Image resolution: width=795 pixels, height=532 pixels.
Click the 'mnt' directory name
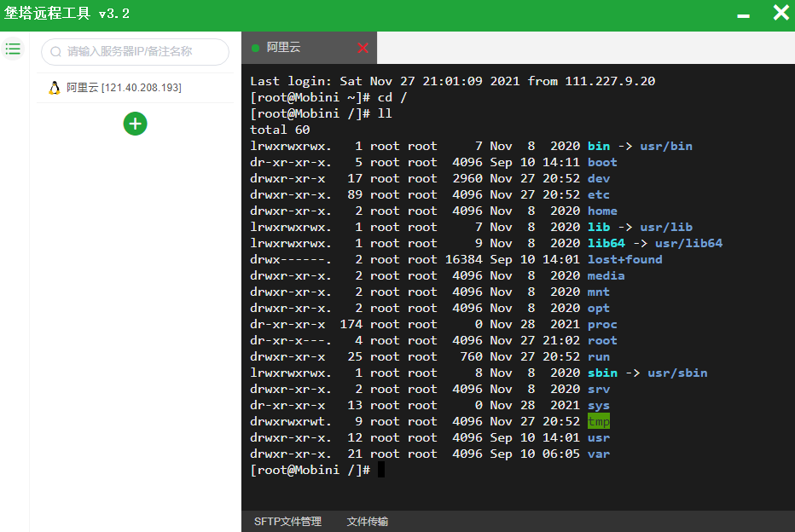pyautogui.click(x=599, y=292)
